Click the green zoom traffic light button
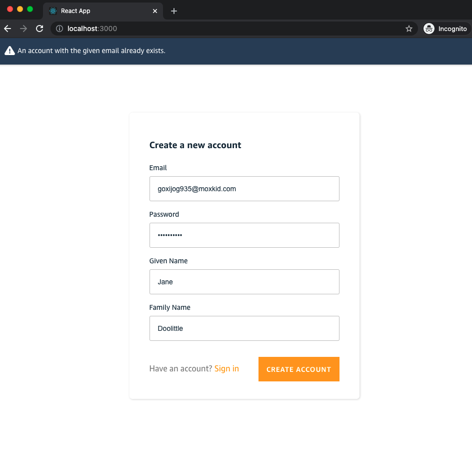The height and width of the screenshot is (476, 472). pos(29,9)
